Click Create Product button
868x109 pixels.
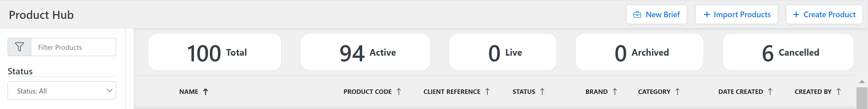click(x=824, y=15)
